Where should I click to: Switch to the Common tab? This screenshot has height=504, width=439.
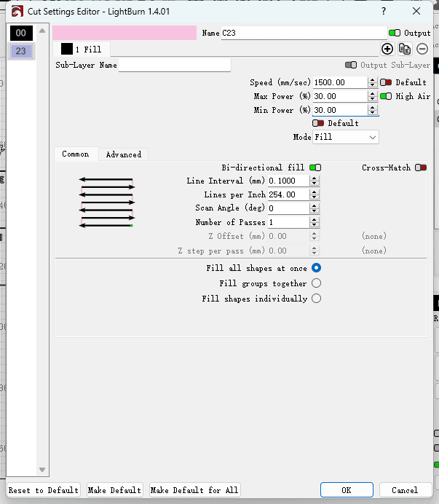(76, 154)
